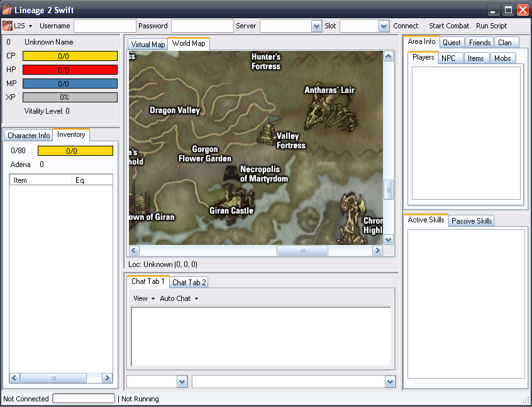Viewport: 532px width, 407px height.
Task: Click the Connect button
Action: point(406,26)
